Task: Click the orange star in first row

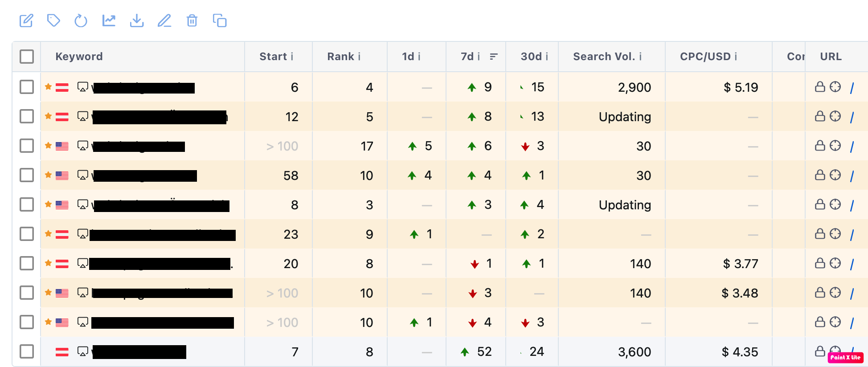Action: pyautogui.click(x=48, y=86)
